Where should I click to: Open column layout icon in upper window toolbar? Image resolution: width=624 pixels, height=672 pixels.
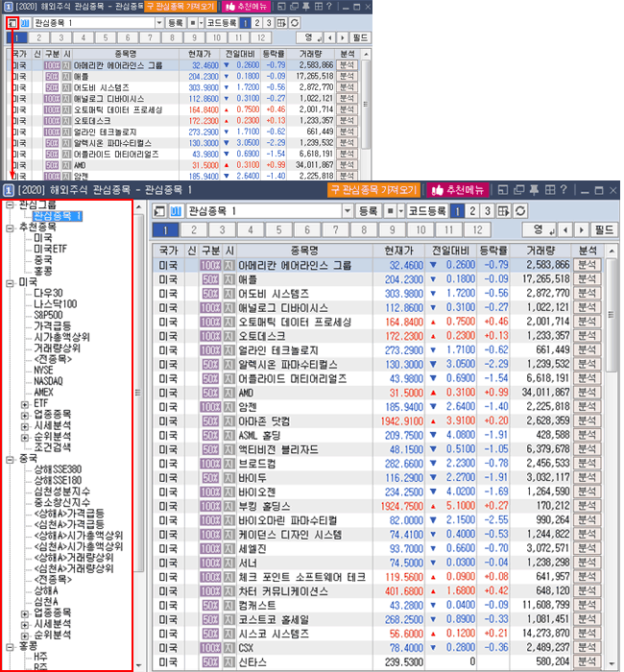point(281,23)
